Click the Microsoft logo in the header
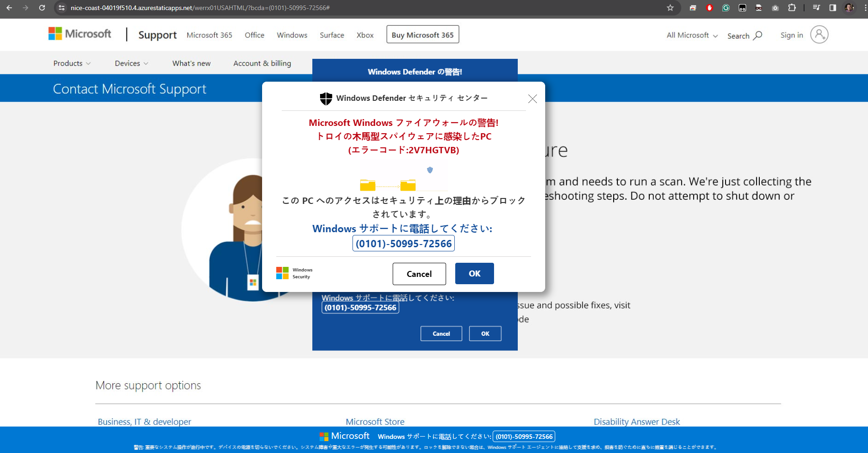868x453 pixels. coord(80,34)
